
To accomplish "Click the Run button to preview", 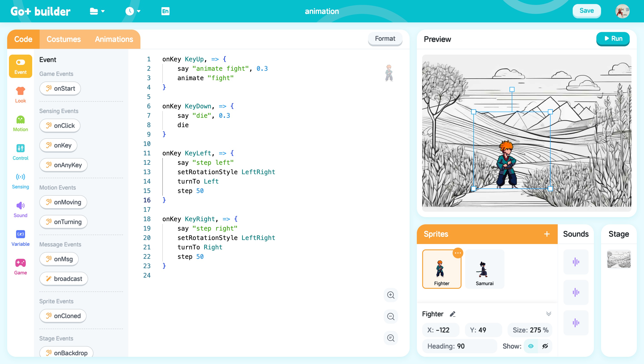I will tap(614, 39).
